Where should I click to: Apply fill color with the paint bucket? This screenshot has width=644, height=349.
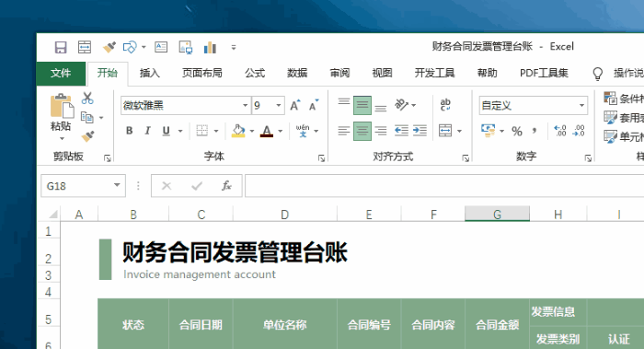pyautogui.click(x=238, y=131)
